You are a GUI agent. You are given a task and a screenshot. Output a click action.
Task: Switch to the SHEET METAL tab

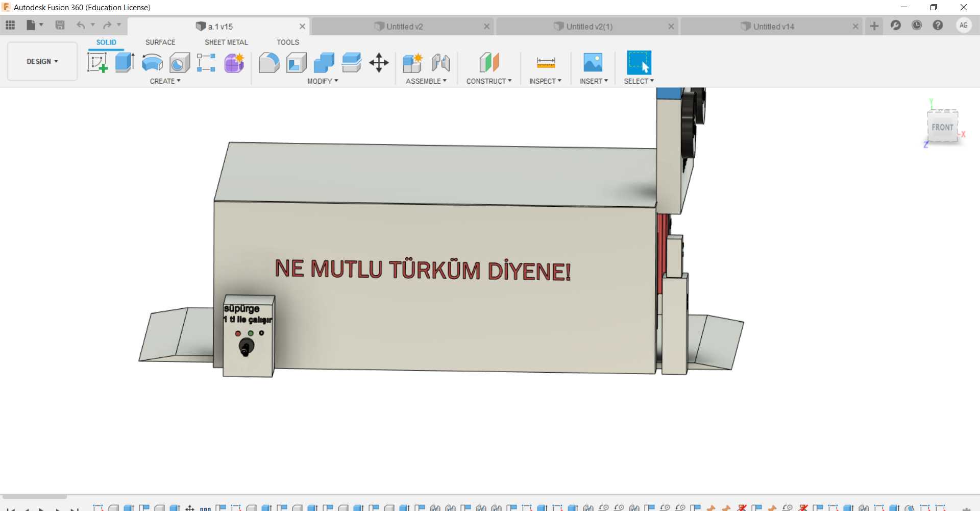pyautogui.click(x=226, y=42)
